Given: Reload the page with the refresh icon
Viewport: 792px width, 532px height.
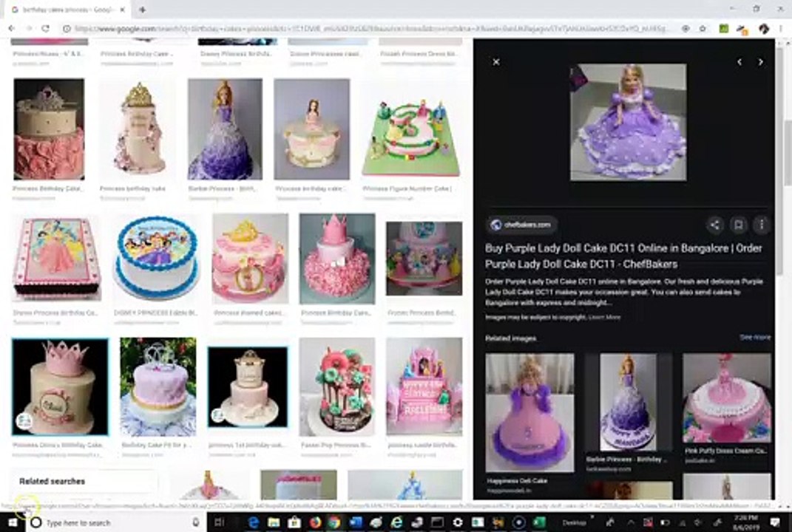Looking at the screenshot, I should pyautogui.click(x=45, y=29).
